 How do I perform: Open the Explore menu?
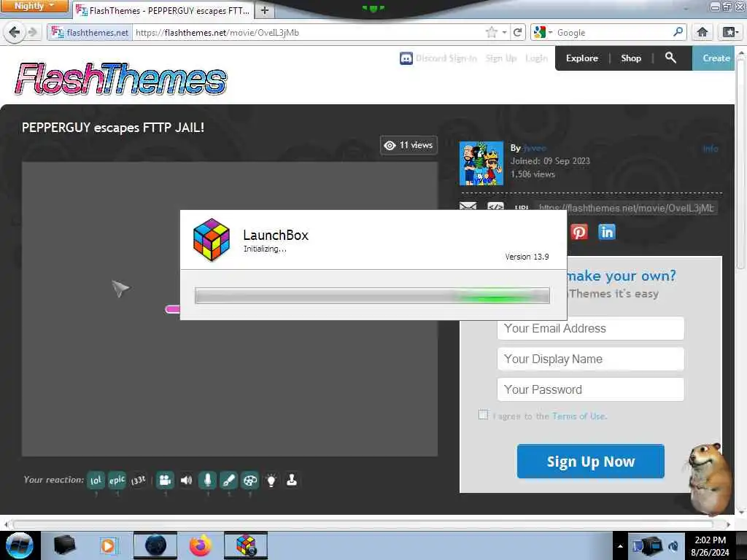[x=581, y=58]
